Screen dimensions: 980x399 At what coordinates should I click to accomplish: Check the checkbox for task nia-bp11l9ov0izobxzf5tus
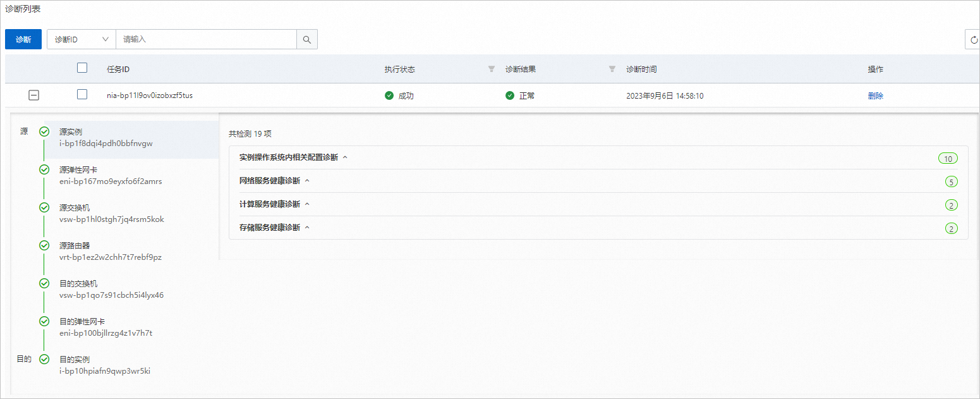[x=82, y=95]
